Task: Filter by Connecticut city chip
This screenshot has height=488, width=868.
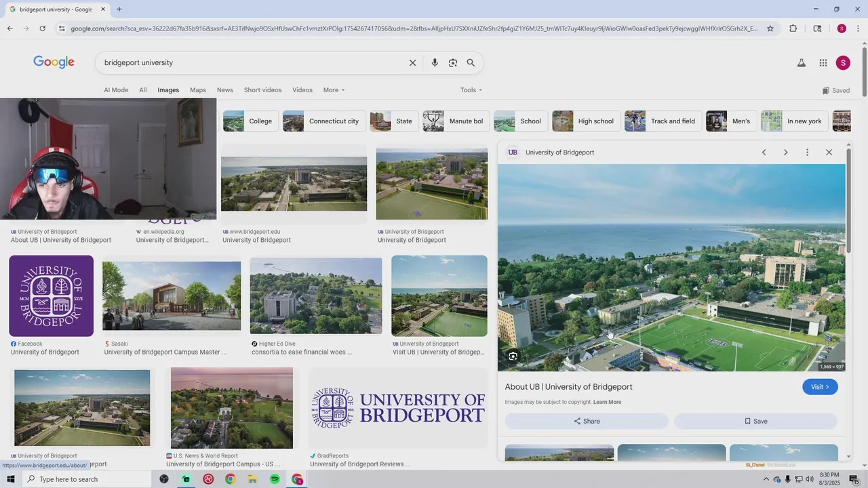Action: [x=324, y=121]
